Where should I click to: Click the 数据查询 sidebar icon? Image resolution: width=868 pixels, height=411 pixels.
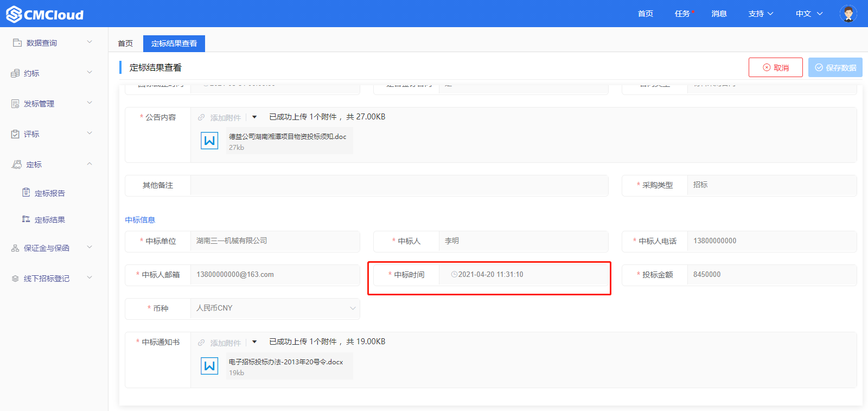(x=17, y=42)
